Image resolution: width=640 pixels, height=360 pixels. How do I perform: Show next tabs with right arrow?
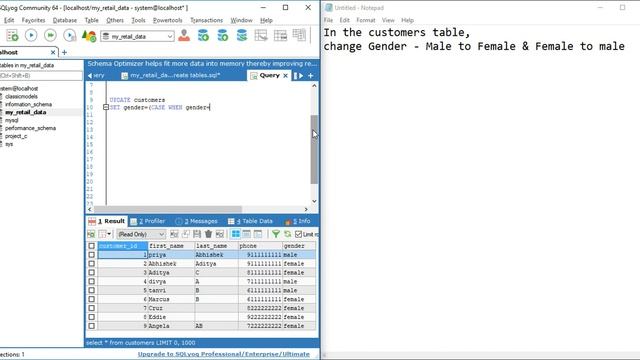[301, 76]
